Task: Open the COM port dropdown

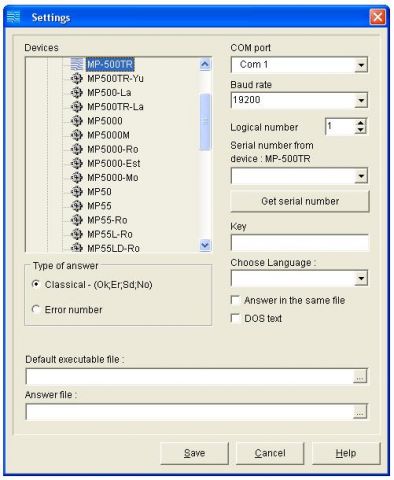Action: click(x=361, y=65)
